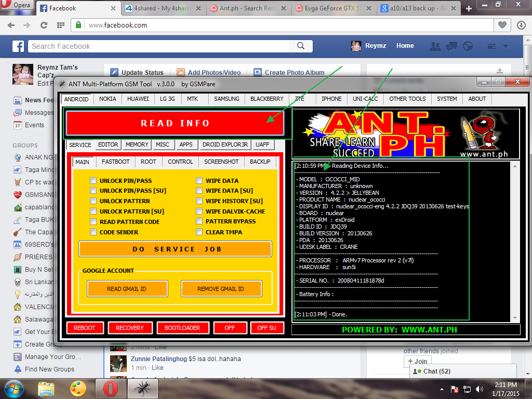532x399 pixels.
Task: Enable the UNLOCK PATTERN checkbox
Action: click(94, 201)
